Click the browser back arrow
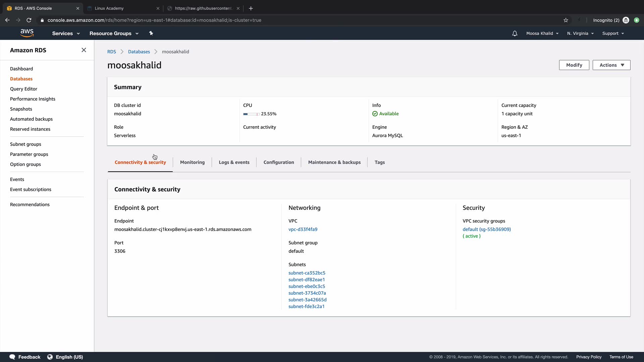 pos(7,20)
